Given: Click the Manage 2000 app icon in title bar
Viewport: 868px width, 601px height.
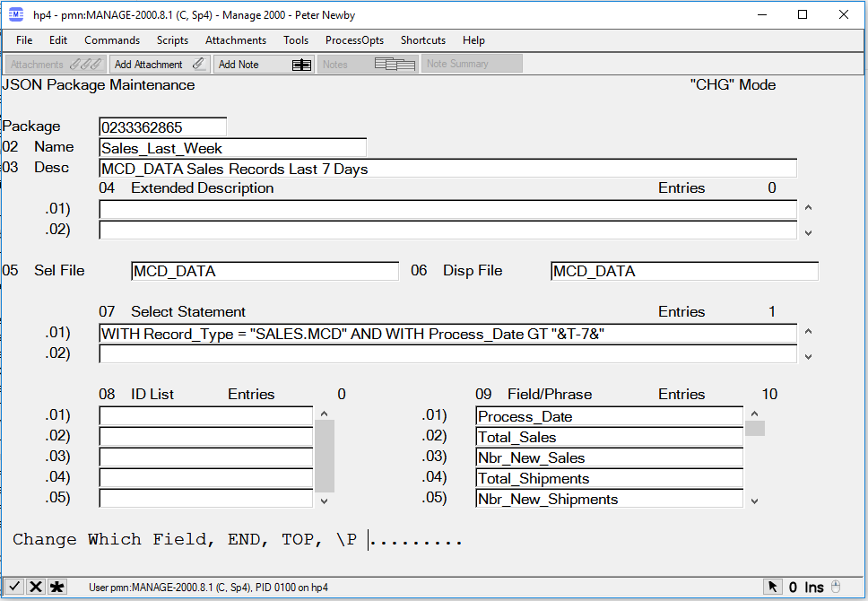Looking at the screenshot, I should (16, 15).
